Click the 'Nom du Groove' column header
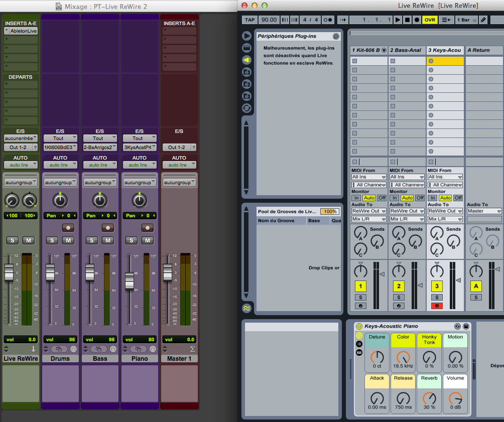Screen dimensions: 504x422 click(x=281, y=220)
